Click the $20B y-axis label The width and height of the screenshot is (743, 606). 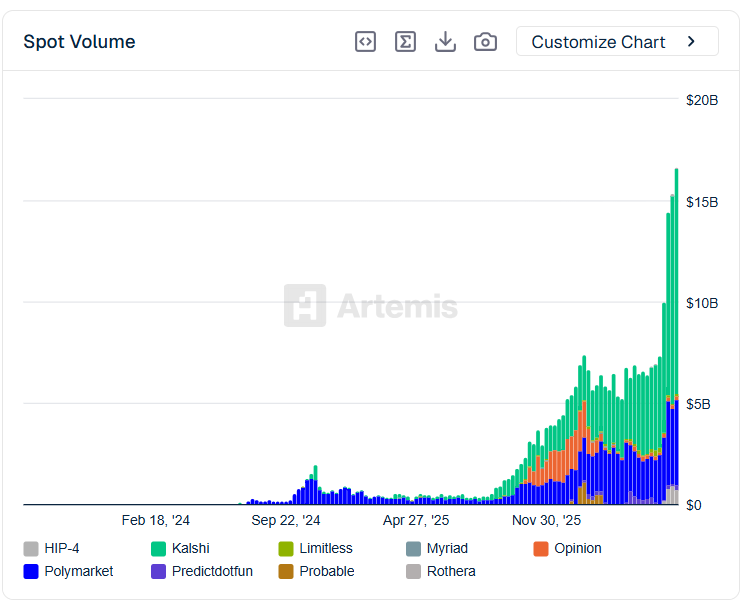coord(702,100)
